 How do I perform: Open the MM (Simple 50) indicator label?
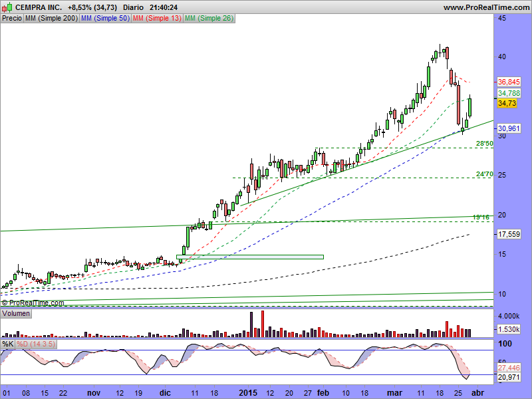click(x=105, y=19)
